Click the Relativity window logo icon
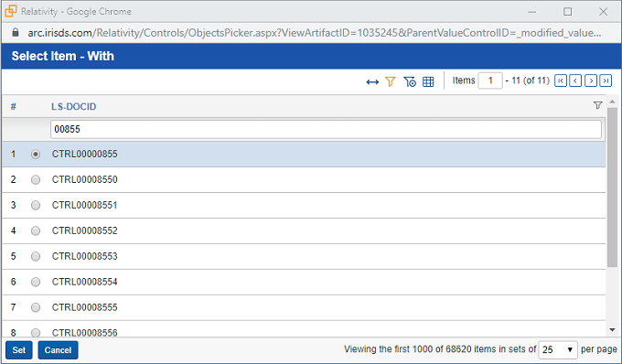Image resolution: width=622 pixels, height=364 pixels. pos(11,11)
